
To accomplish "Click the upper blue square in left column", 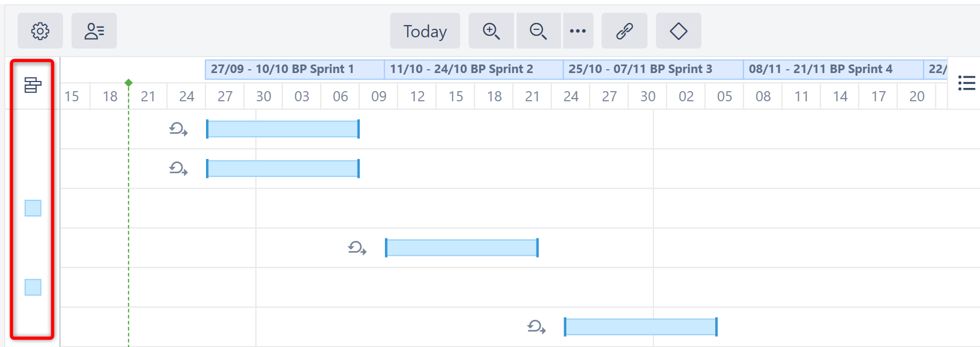I will (x=33, y=208).
